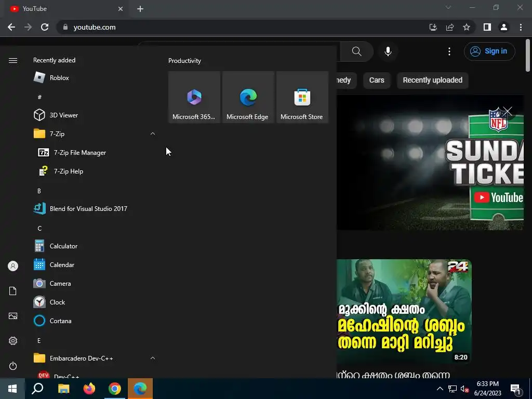Close the YouTube tab

pyautogui.click(x=121, y=9)
